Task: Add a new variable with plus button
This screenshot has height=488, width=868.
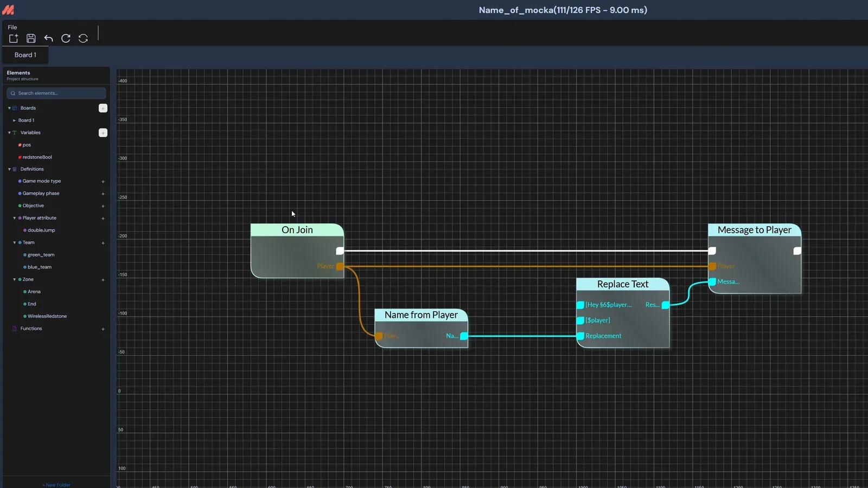Action: [x=103, y=133]
